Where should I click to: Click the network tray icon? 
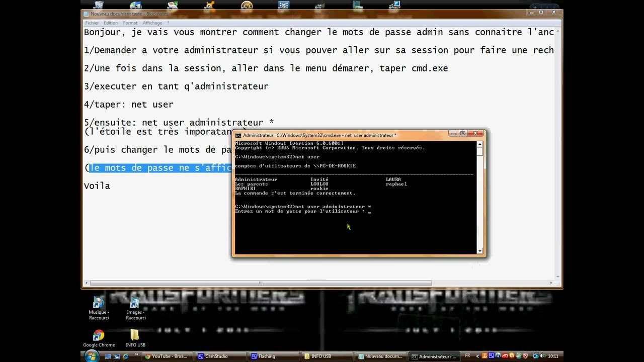pos(535,356)
